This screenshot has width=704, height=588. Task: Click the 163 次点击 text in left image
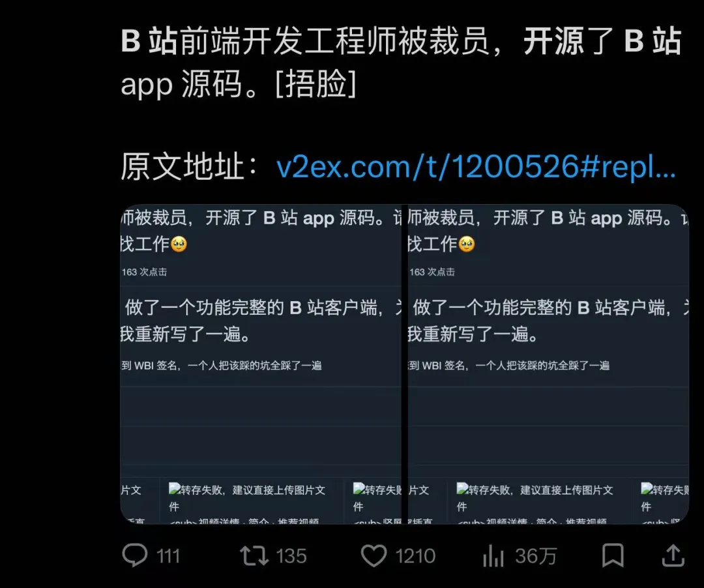tap(144, 272)
